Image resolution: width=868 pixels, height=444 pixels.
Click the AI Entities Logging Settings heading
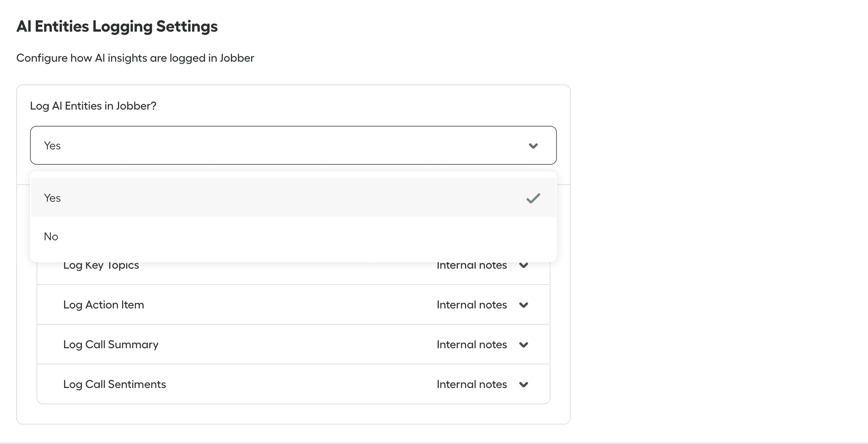coord(117,26)
